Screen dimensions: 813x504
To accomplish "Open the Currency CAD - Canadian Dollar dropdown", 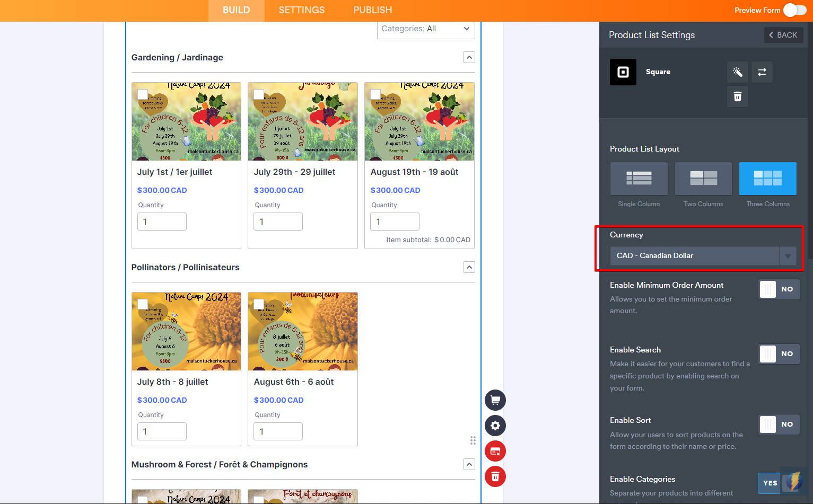I will (703, 256).
